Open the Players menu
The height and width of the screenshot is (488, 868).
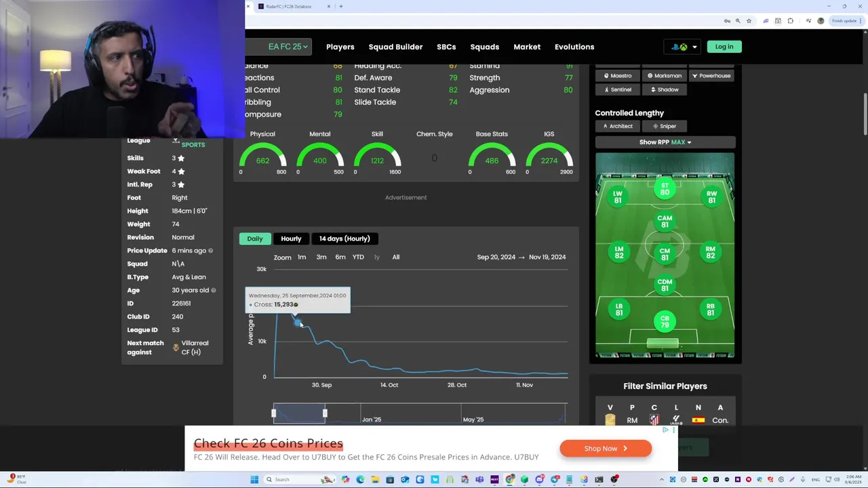point(340,47)
